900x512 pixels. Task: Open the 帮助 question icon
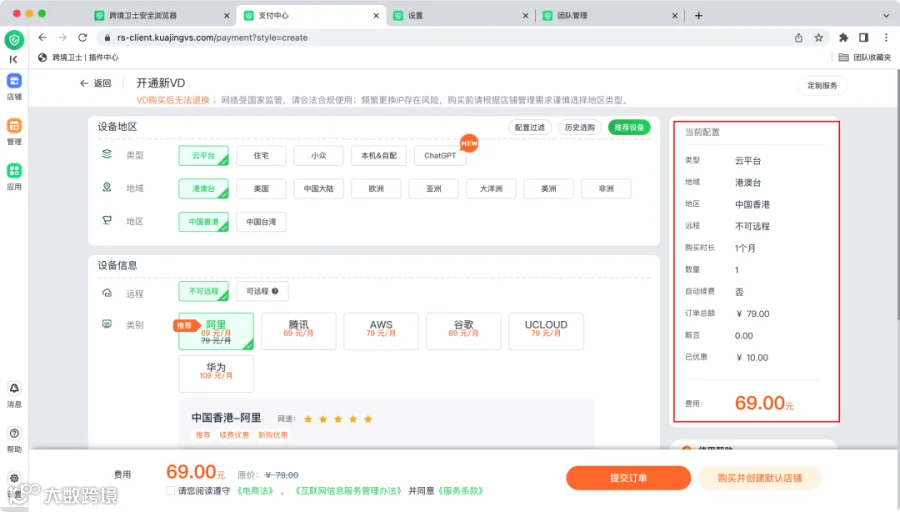point(14,433)
